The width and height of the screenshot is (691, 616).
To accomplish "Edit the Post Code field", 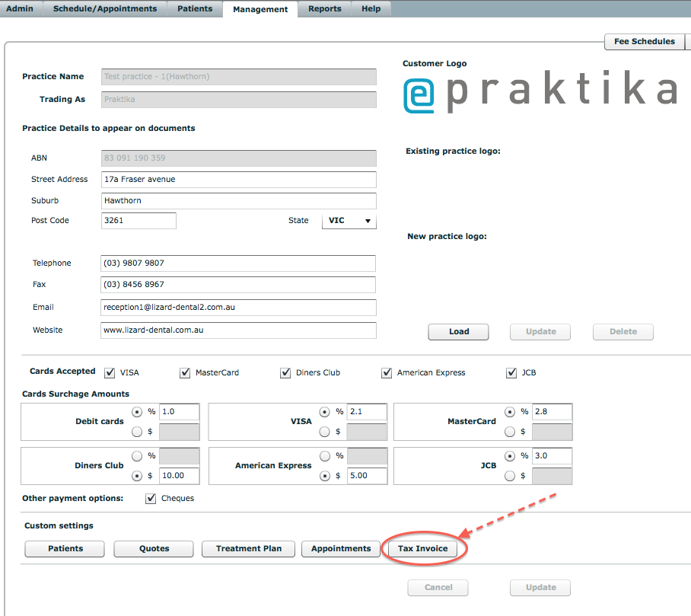I will [139, 221].
